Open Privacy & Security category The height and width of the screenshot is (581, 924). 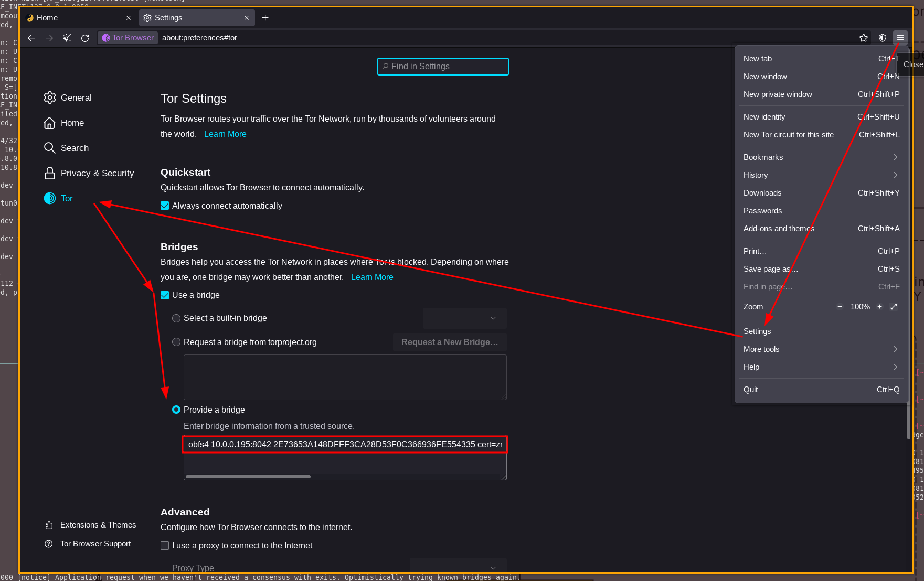click(89, 173)
